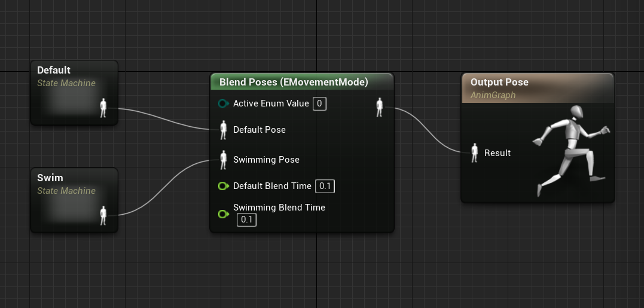Image resolution: width=644 pixels, height=308 pixels.
Task: Click the Result label in Output Pose
Action: [x=498, y=153]
